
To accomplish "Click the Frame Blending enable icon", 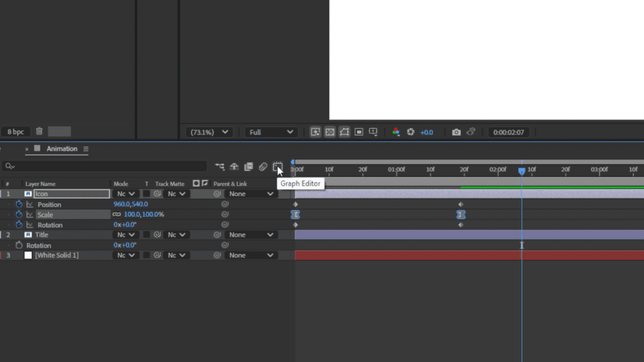I will (x=248, y=167).
